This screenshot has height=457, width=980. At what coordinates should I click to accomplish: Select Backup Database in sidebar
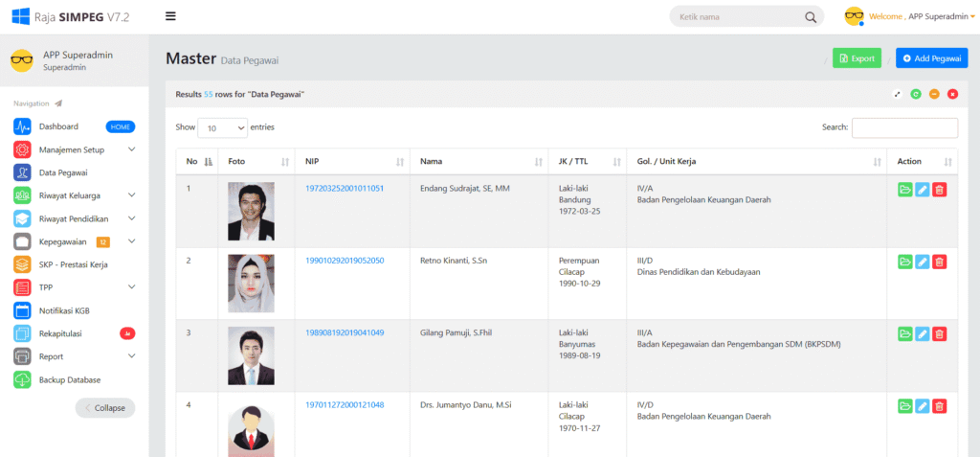pyautogui.click(x=69, y=380)
